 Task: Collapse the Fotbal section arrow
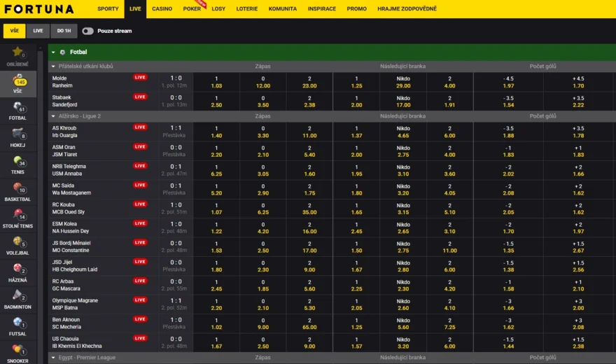click(53, 52)
